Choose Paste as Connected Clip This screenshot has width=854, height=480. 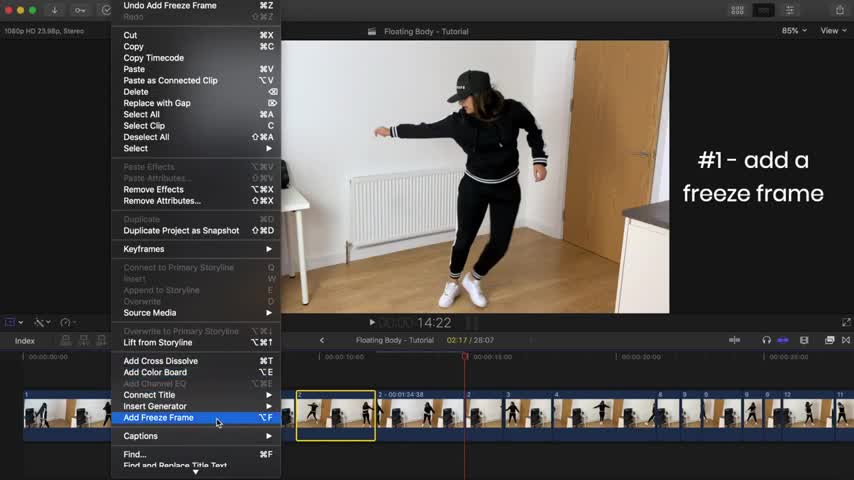click(x=197, y=81)
